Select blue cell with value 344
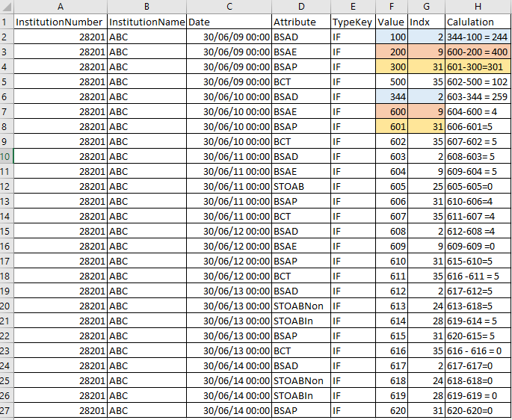This screenshot has height=420, width=512. pos(392,96)
